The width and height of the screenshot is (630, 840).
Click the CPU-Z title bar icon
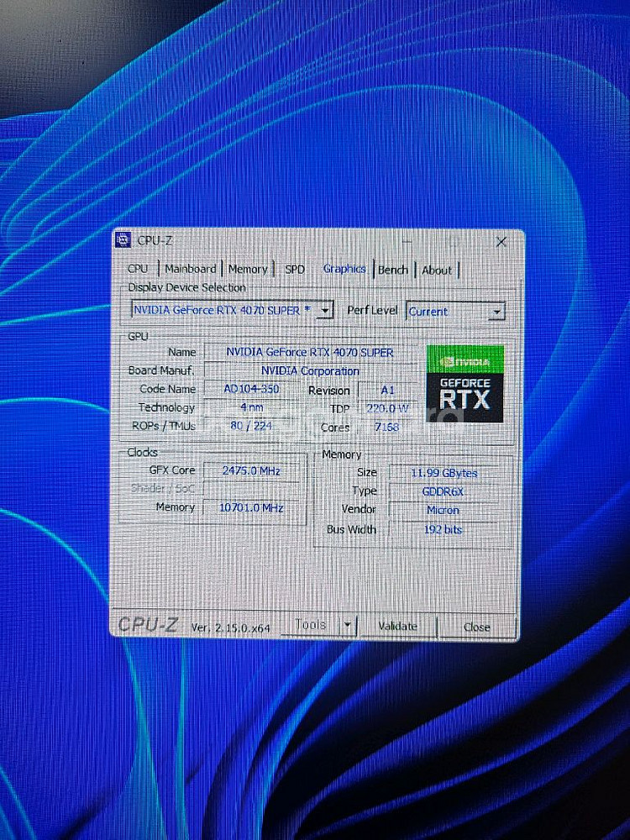[x=123, y=240]
